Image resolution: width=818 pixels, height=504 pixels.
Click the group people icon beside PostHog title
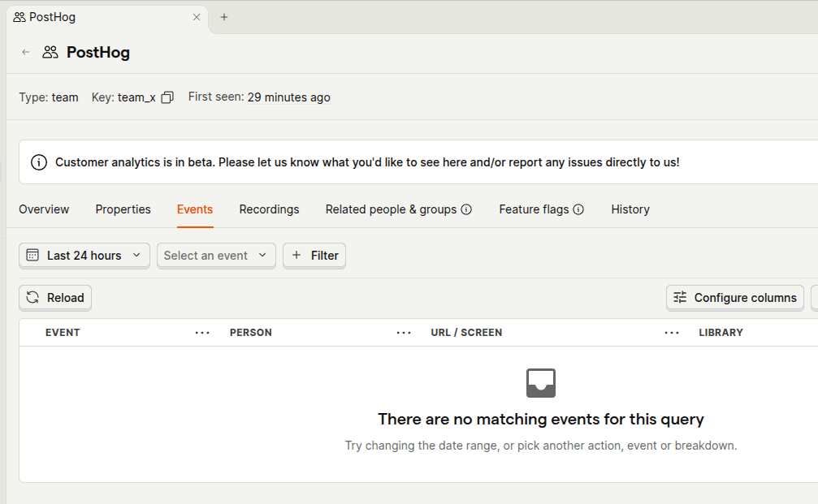point(50,52)
